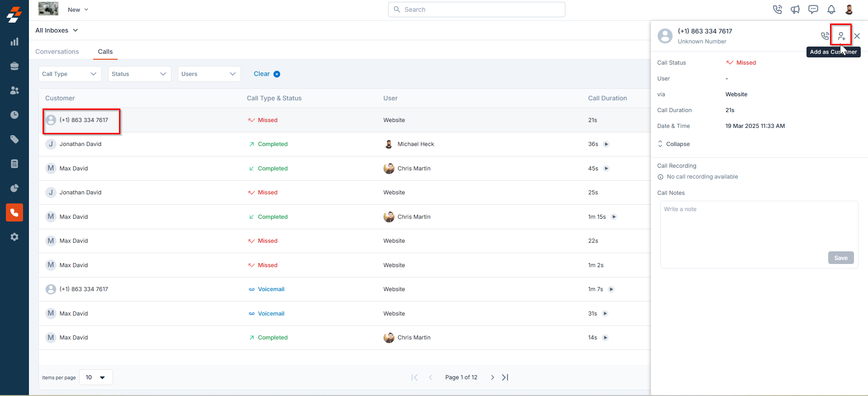Open the briefcase sidebar icon

pos(14,66)
